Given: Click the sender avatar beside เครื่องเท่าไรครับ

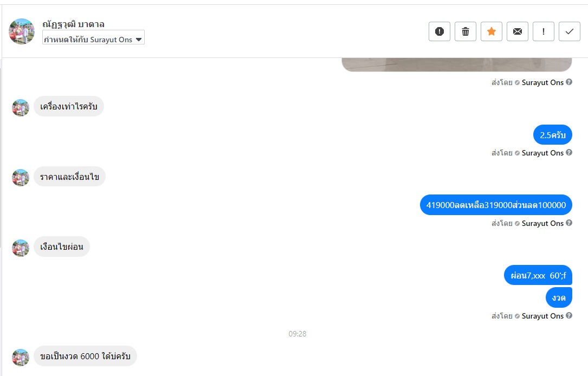Looking at the screenshot, I should [21, 108].
